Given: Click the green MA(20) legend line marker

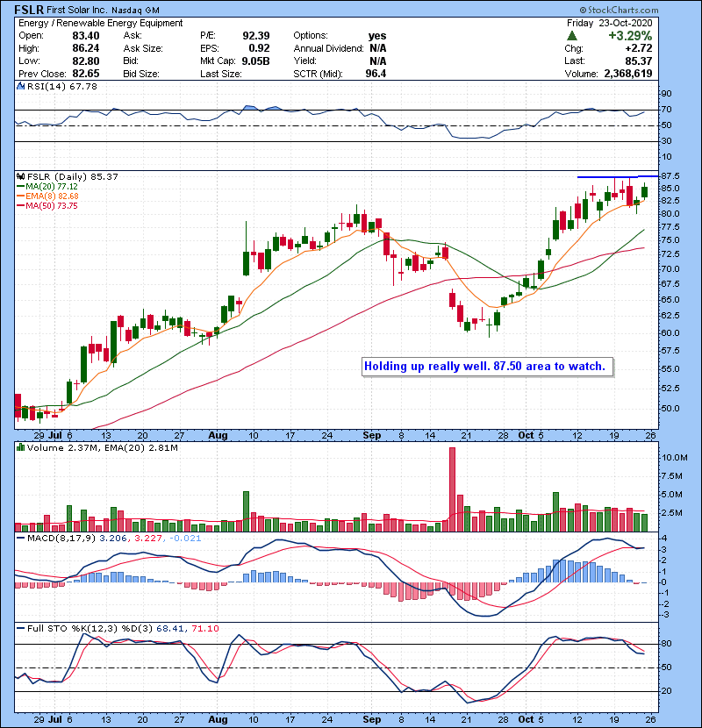Looking at the screenshot, I should point(21,187).
